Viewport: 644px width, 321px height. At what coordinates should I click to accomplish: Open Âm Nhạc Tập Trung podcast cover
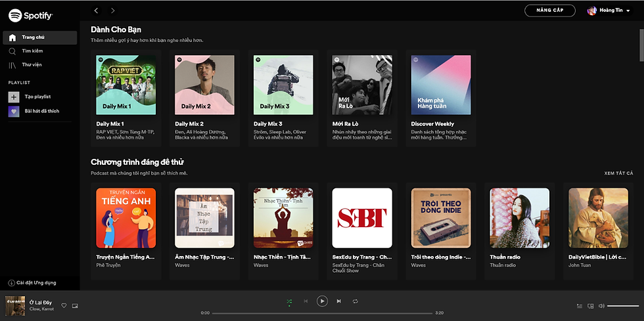pos(204,218)
